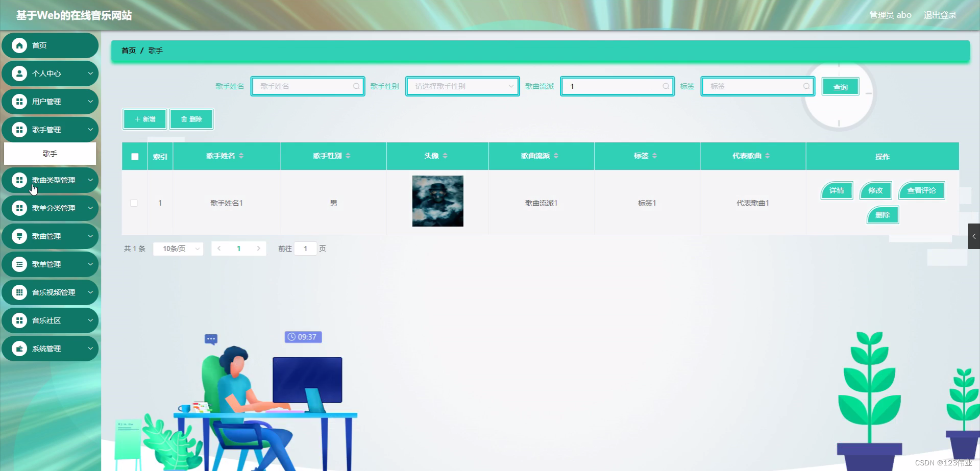The image size is (980, 471).
Task: Open the 请选择歌手性别 dropdown
Action: (462, 86)
